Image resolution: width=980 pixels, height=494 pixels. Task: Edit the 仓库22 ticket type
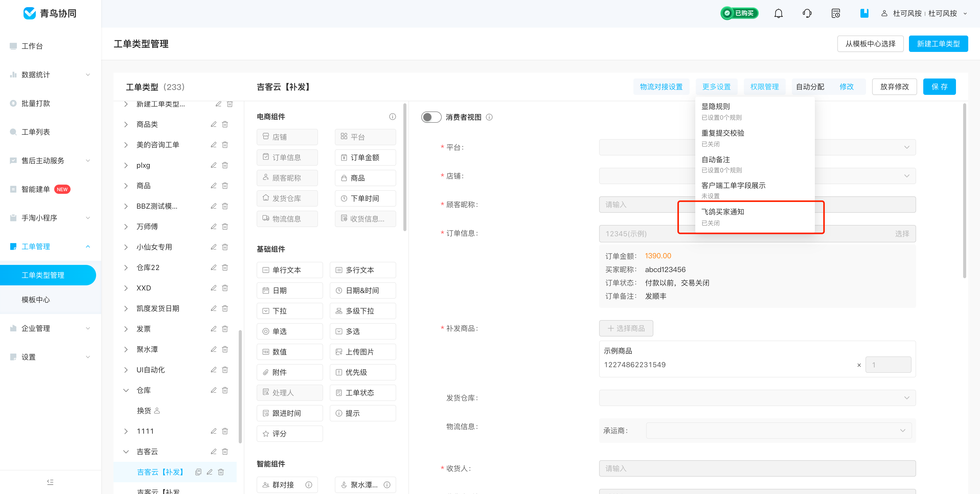(x=213, y=267)
